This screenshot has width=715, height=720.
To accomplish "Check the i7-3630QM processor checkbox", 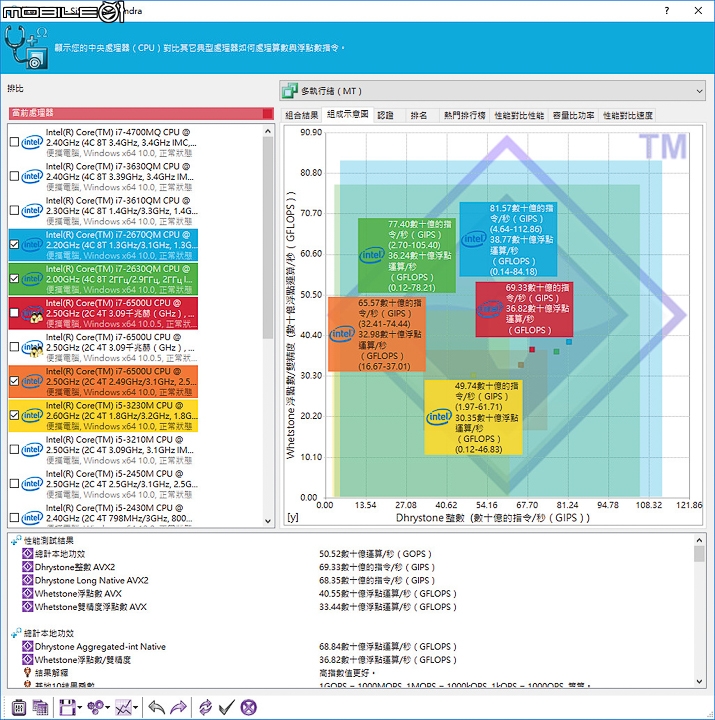I will click(x=14, y=176).
